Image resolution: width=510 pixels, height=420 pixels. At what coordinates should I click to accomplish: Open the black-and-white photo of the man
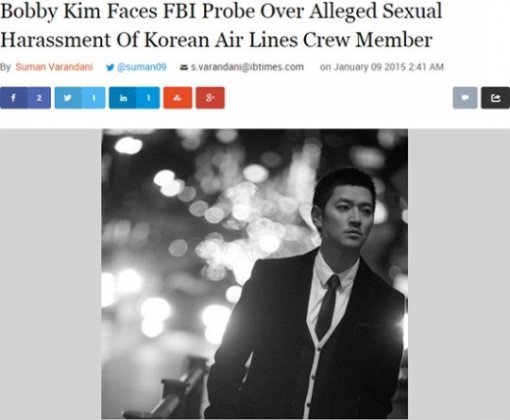(255, 273)
